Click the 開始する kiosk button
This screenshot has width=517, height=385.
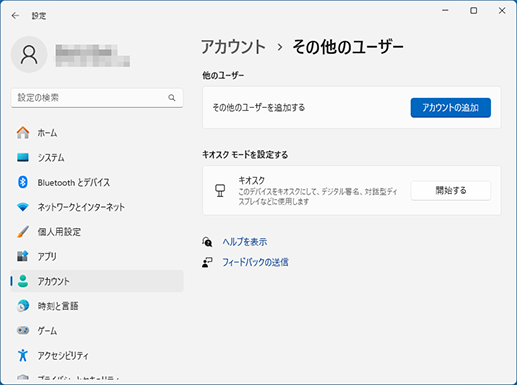click(x=450, y=191)
